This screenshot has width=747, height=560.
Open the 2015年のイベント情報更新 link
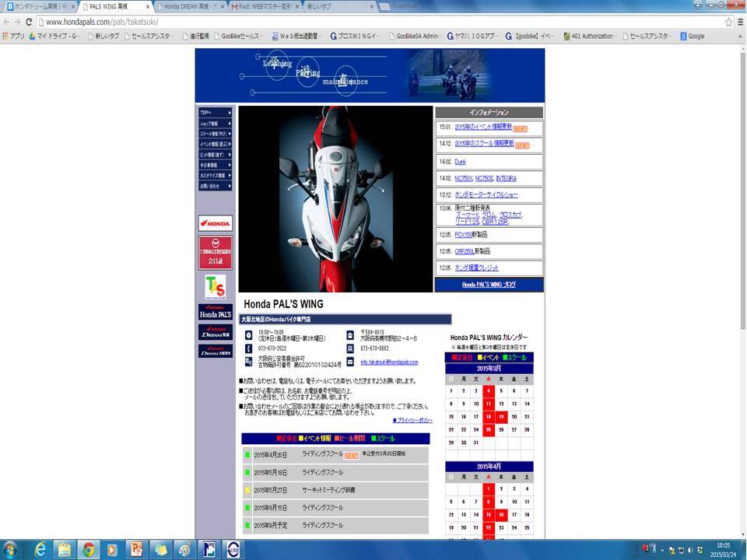[x=483, y=127]
